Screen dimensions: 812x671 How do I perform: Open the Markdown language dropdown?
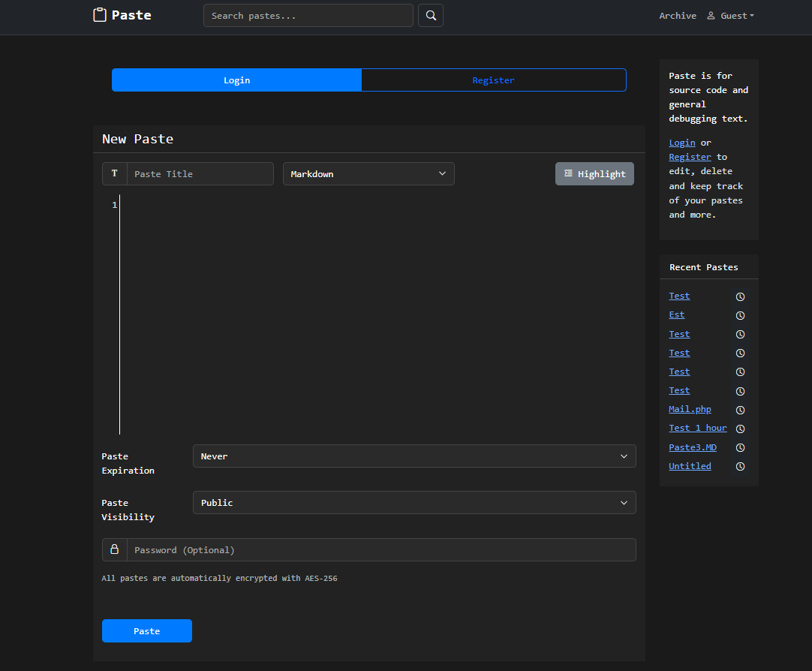(x=368, y=173)
